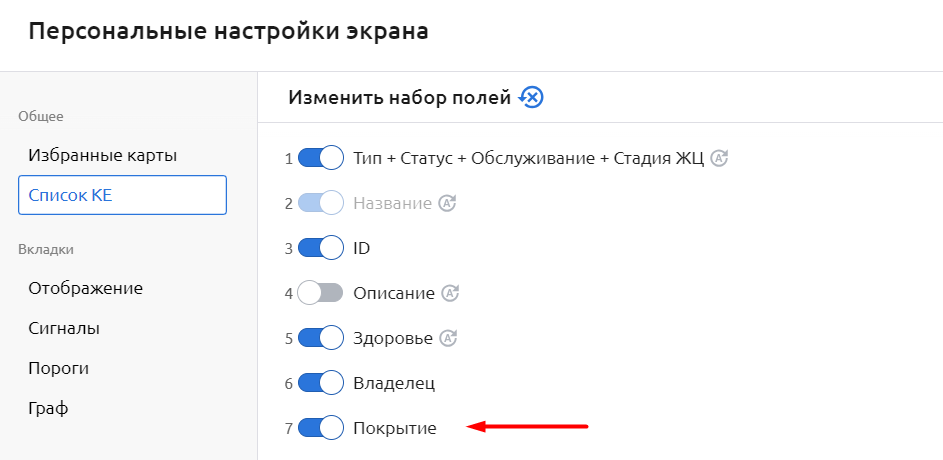
Task: Disable the ID field switch
Action: tap(321, 248)
